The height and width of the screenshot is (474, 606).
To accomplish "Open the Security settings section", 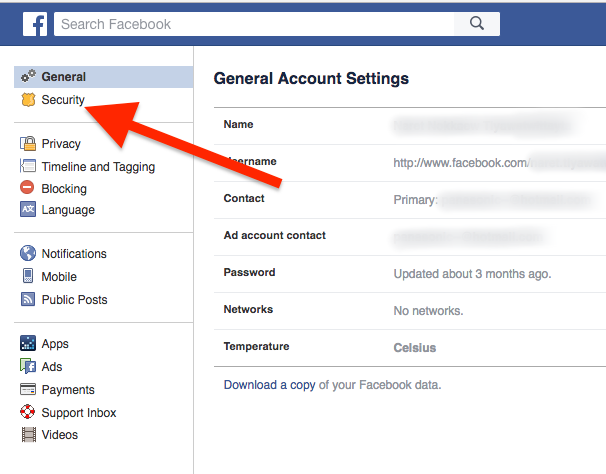I will pos(63,100).
